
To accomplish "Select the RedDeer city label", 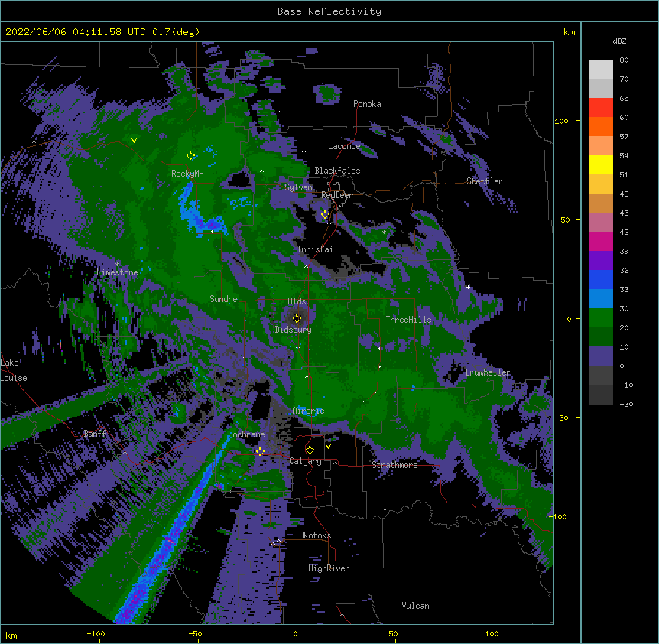I will [x=336, y=195].
